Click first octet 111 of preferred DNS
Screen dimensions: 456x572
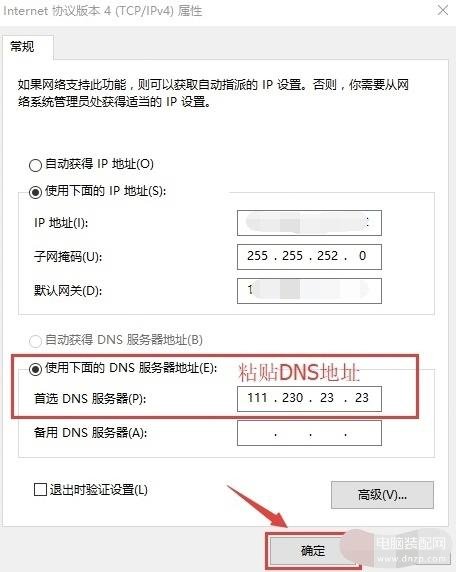(258, 398)
